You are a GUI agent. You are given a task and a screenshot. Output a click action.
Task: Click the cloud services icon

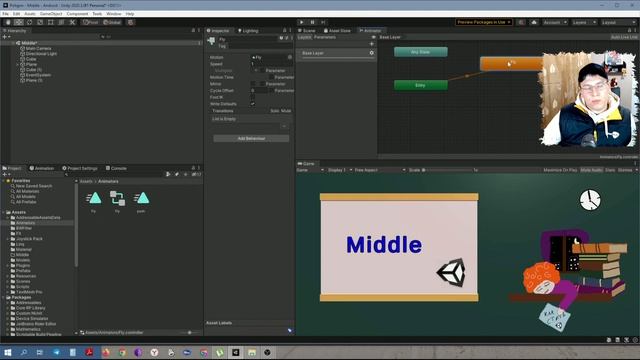pyautogui.click(x=534, y=22)
